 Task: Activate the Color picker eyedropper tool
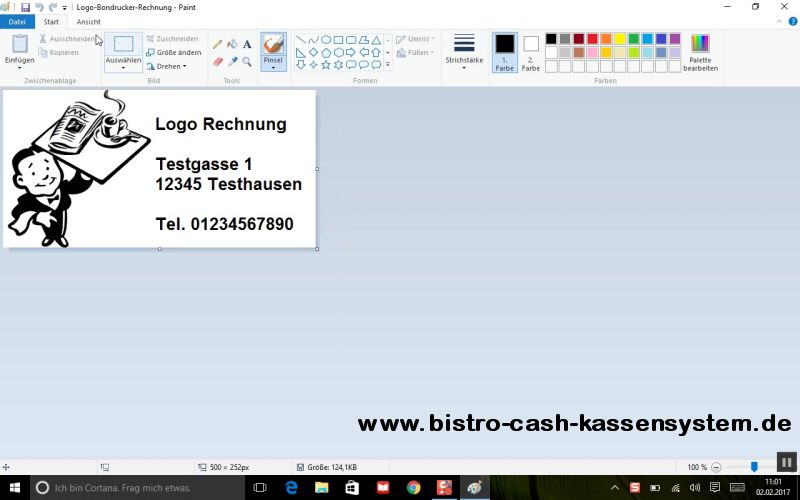232,61
